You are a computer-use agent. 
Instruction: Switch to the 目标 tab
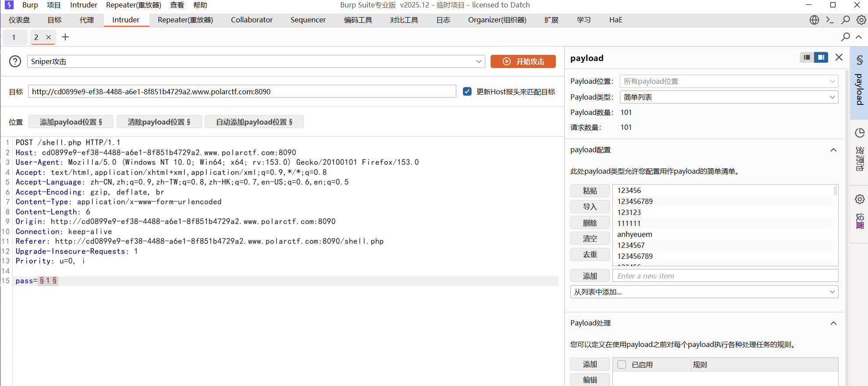pos(54,20)
